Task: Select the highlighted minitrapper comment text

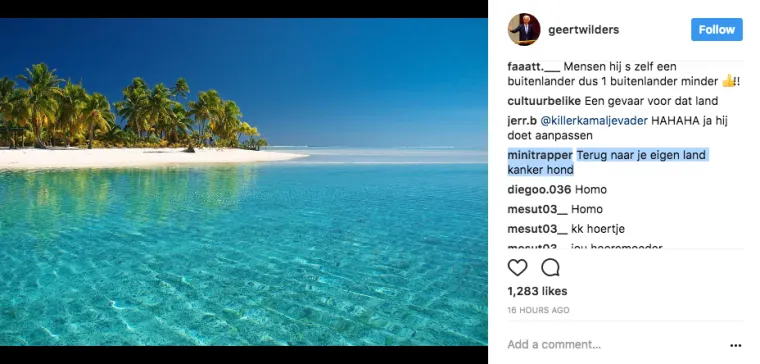Action: 608,162
